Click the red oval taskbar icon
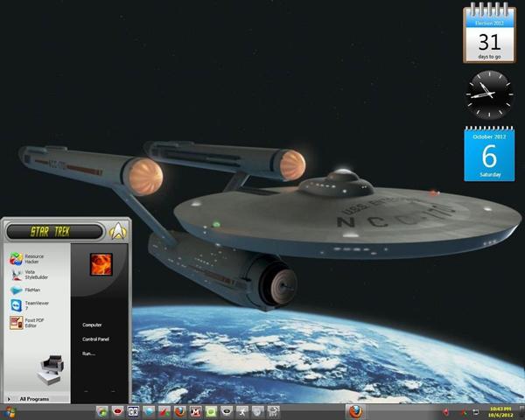525x420 pixels. click(x=117, y=411)
